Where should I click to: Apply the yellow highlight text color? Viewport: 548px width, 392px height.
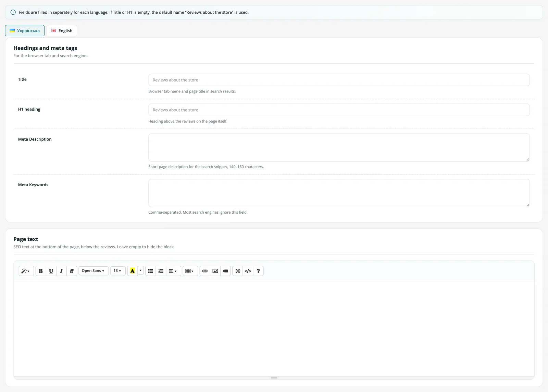pyautogui.click(x=133, y=271)
